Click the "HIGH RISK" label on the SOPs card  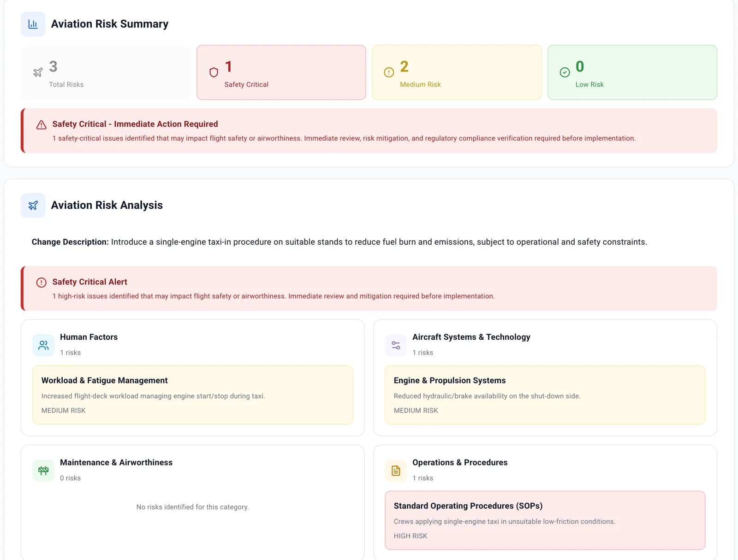(411, 536)
